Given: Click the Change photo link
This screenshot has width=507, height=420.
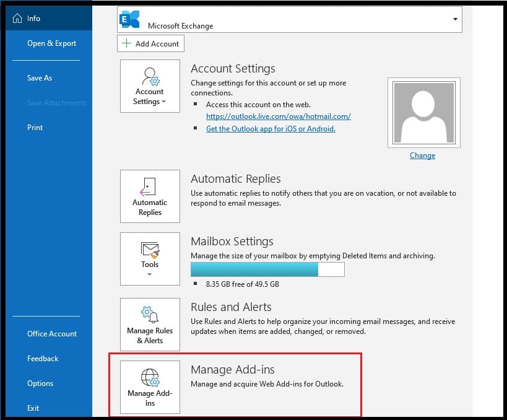Looking at the screenshot, I should 422,155.
